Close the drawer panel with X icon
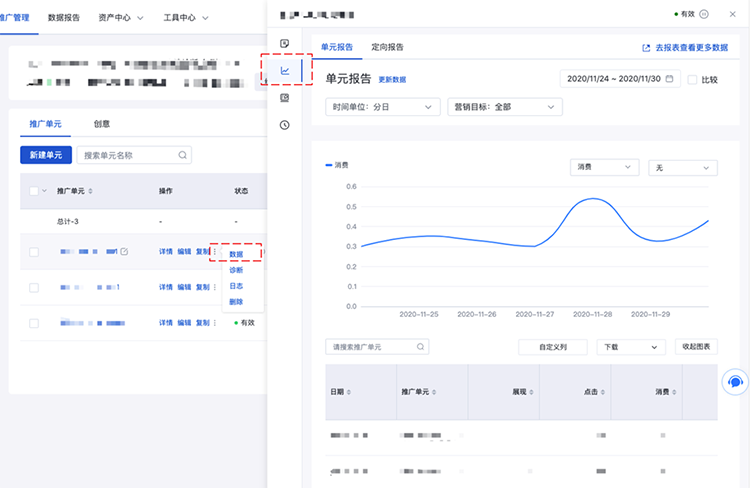This screenshot has width=750, height=488. coord(732,14)
